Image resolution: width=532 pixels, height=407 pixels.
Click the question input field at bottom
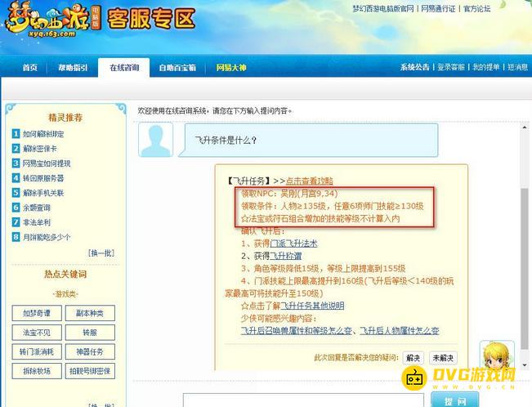click(x=303, y=400)
